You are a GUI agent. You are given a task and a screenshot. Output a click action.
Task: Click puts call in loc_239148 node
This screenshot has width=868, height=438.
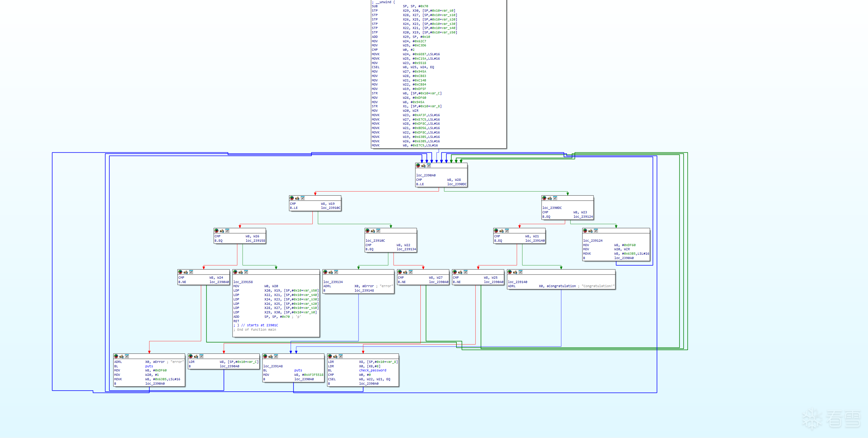tap(298, 370)
